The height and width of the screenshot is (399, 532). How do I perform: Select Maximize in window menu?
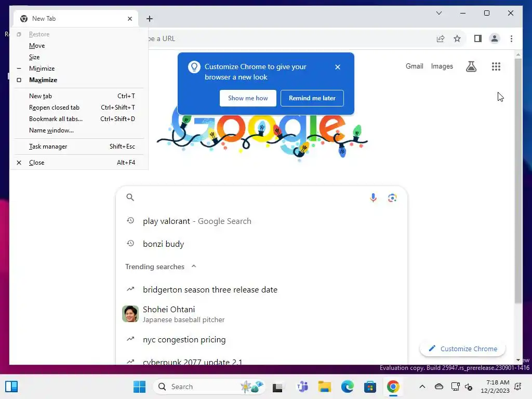pos(79,80)
